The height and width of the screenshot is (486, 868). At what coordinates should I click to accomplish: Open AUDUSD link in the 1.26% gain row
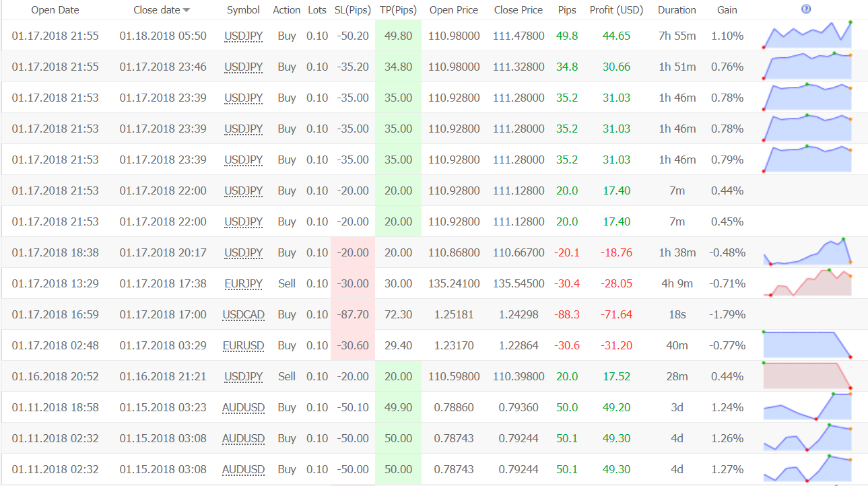(244, 439)
